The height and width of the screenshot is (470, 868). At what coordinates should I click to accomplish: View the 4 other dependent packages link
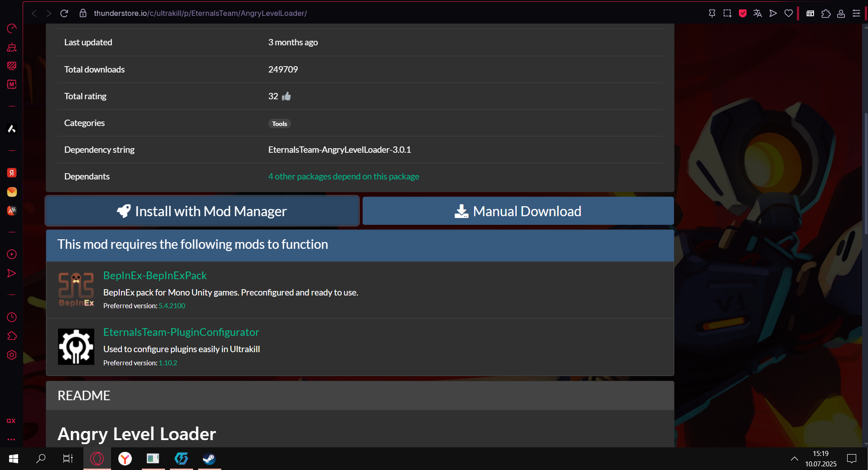[x=344, y=176]
